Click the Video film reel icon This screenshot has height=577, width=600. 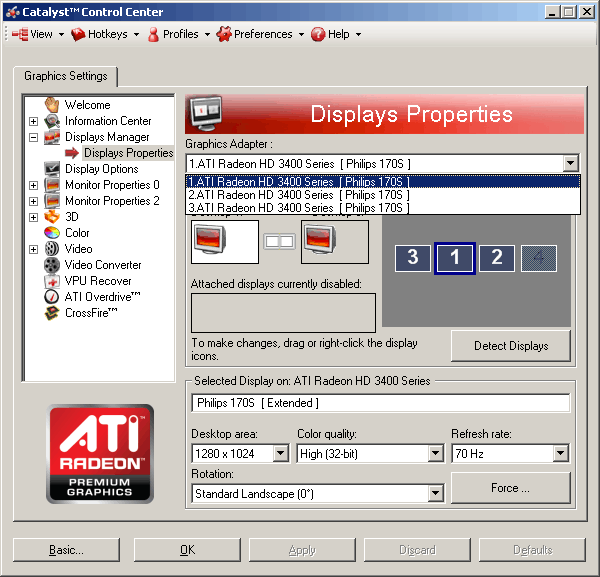pyautogui.click(x=52, y=249)
